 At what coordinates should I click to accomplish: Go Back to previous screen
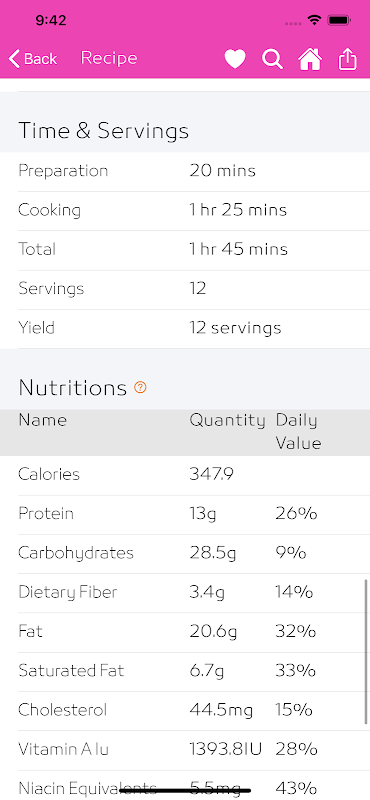click(33, 59)
